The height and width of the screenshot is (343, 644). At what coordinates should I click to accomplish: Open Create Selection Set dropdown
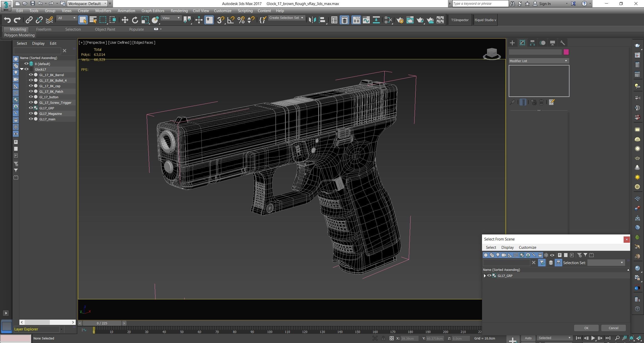pos(286,18)
